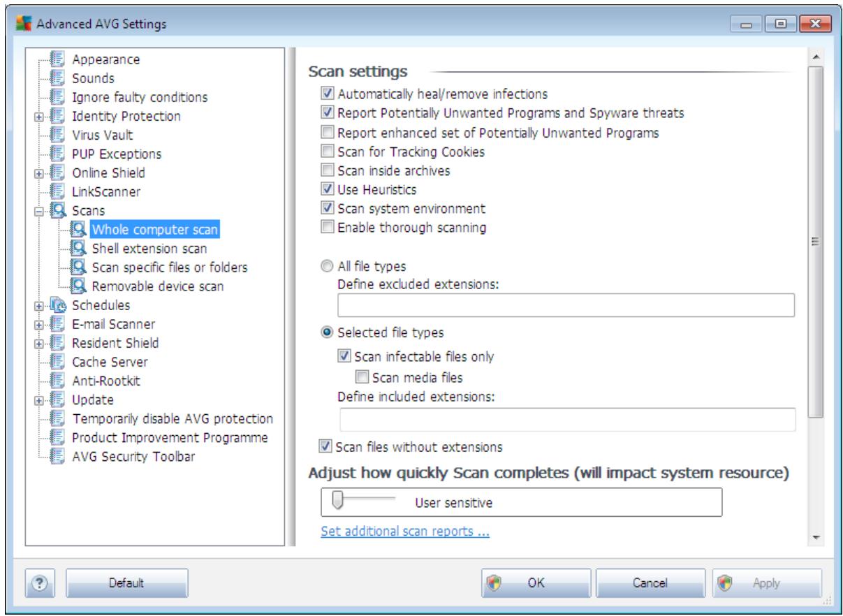Screen dimensions: 843x616
Task: Uncheck Automatically heal/remove infections
Action: tap(326, 93)
